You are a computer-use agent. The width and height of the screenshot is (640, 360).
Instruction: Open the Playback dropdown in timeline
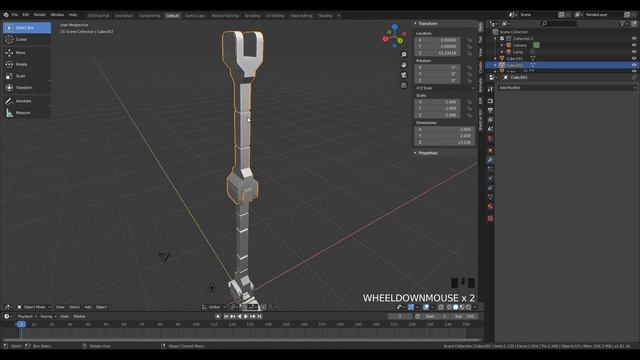(x=27, y=316)
